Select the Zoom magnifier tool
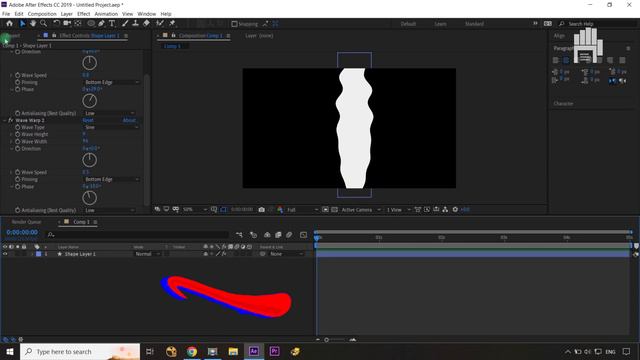 click(x=43, y=24)
